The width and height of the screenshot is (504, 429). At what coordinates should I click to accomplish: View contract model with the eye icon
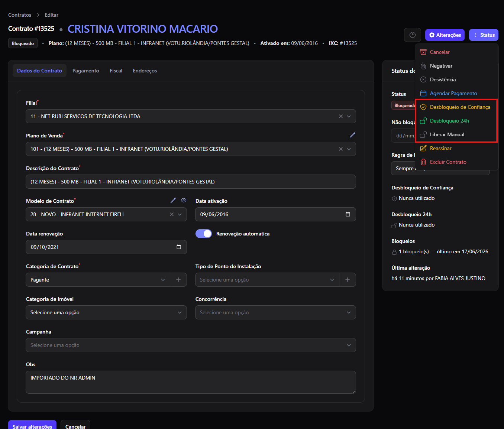click(x=184, y=200)
